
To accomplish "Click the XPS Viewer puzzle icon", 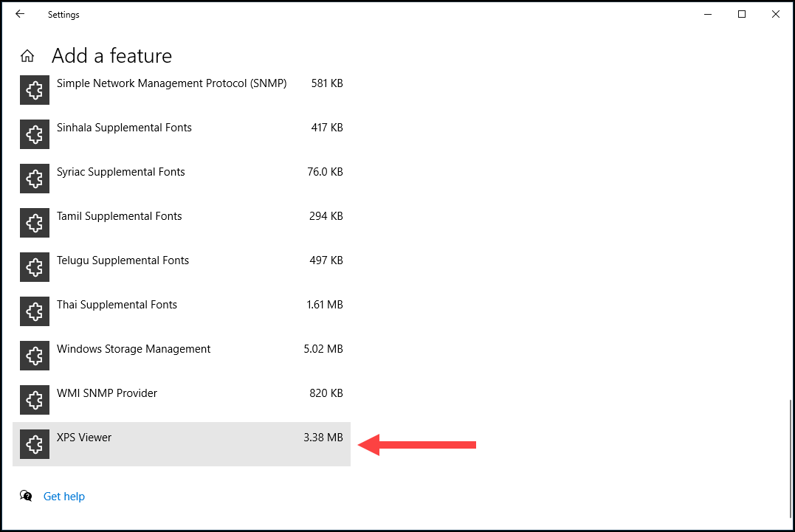I will tap(35, 444).
